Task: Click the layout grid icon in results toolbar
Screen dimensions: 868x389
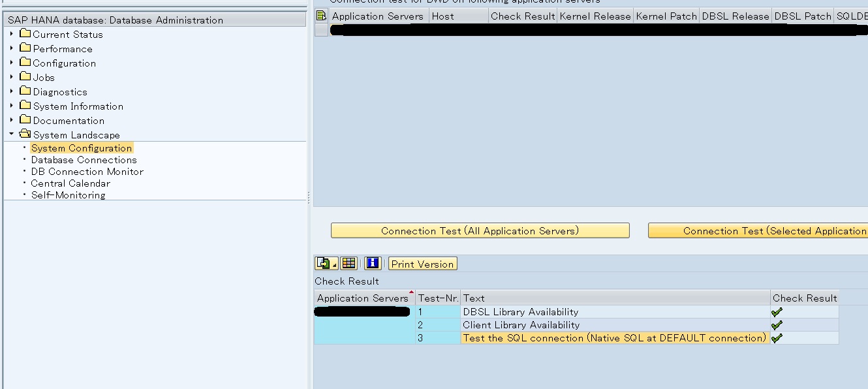Action: (x=349, y=264)
